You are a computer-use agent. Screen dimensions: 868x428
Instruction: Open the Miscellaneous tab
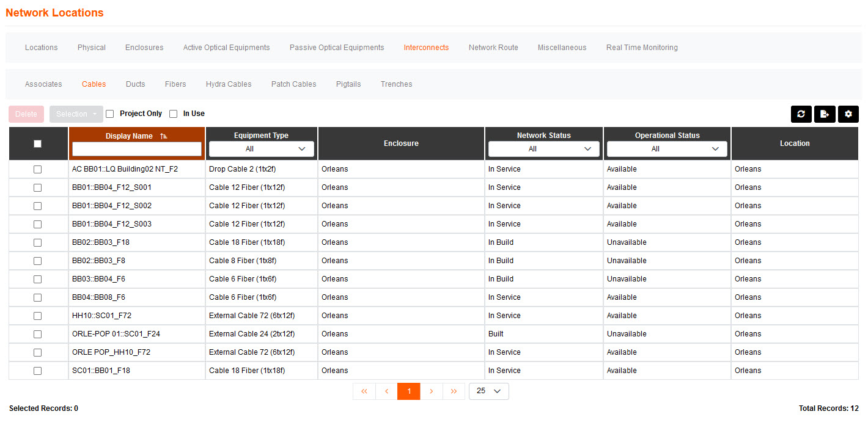(x=562, y=48)
